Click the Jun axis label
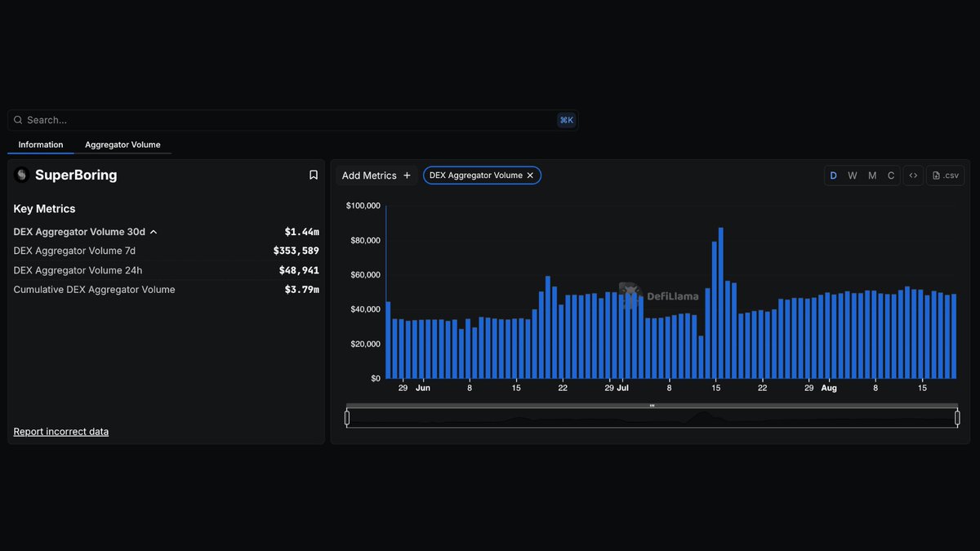Image resolution: width=980 pixels, height=551 pixels. tap(422, 389)
